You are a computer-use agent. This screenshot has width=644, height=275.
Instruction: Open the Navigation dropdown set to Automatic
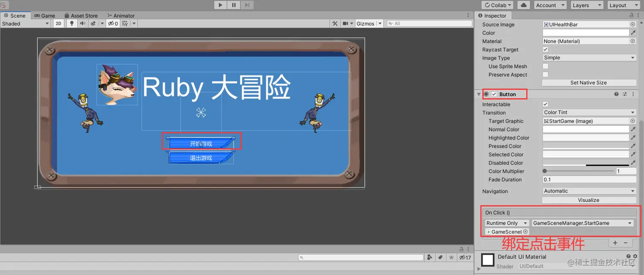[589, 191]
